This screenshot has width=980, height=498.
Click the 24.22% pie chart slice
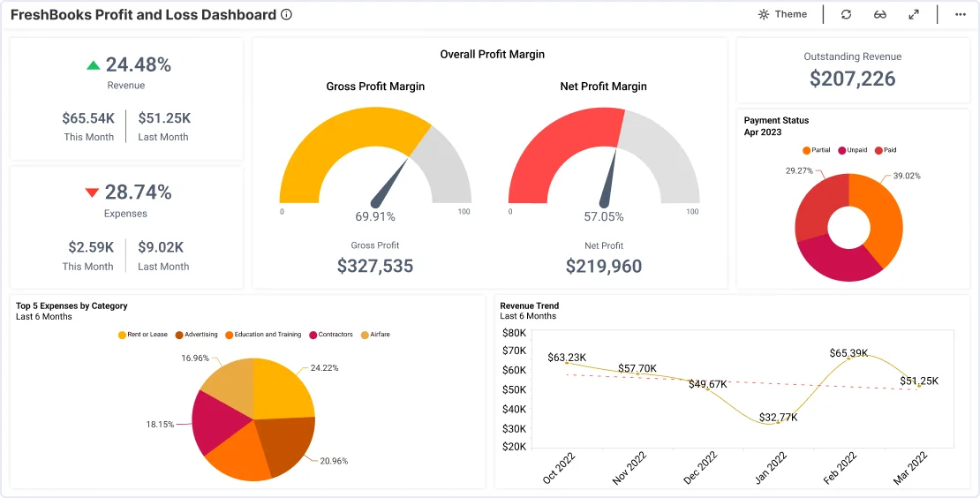283,389
